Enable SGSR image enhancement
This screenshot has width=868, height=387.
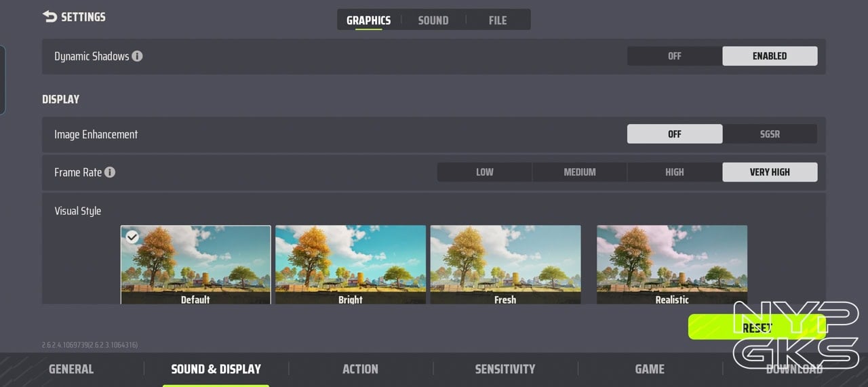pyautogui.click(x=769, y=134)
